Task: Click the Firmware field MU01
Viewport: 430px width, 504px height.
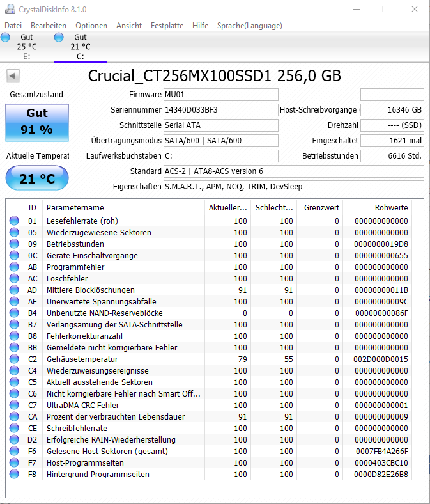Action: 221,95
